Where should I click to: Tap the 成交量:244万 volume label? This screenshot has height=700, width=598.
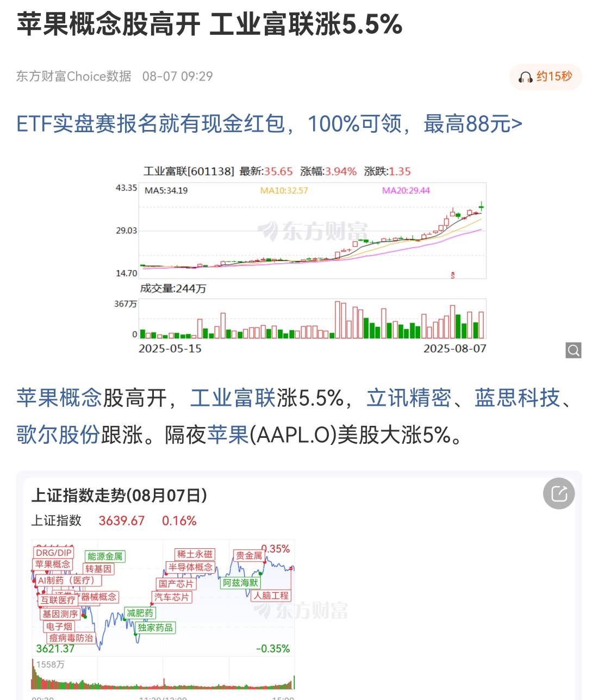[x=173, y=288]
